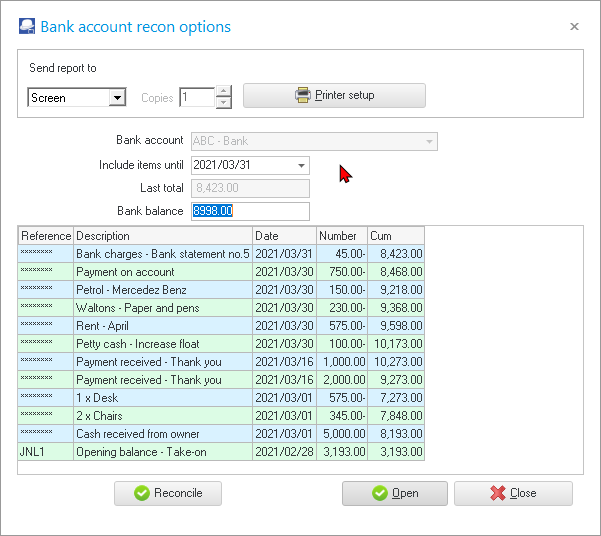Viewport: 601px width, 536px height.
Task: Increase copies with the up arrow
Action: pos(224,92)
